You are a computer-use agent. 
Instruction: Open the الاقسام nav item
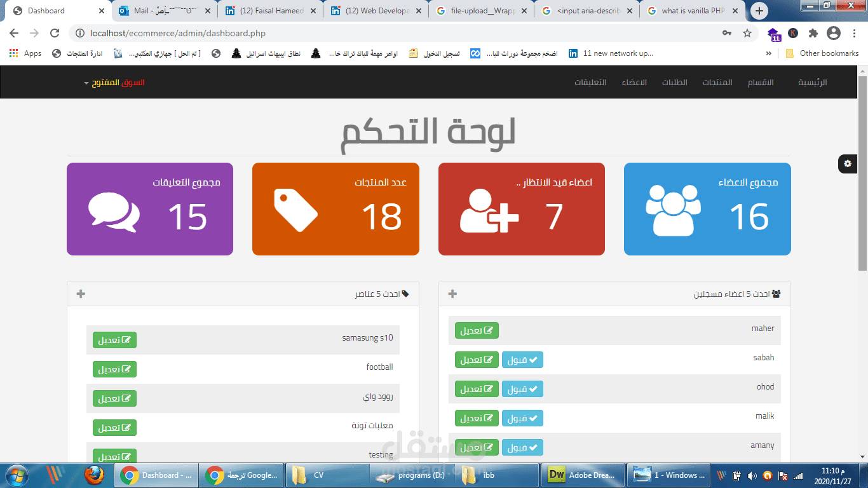[x=759, y=83]
